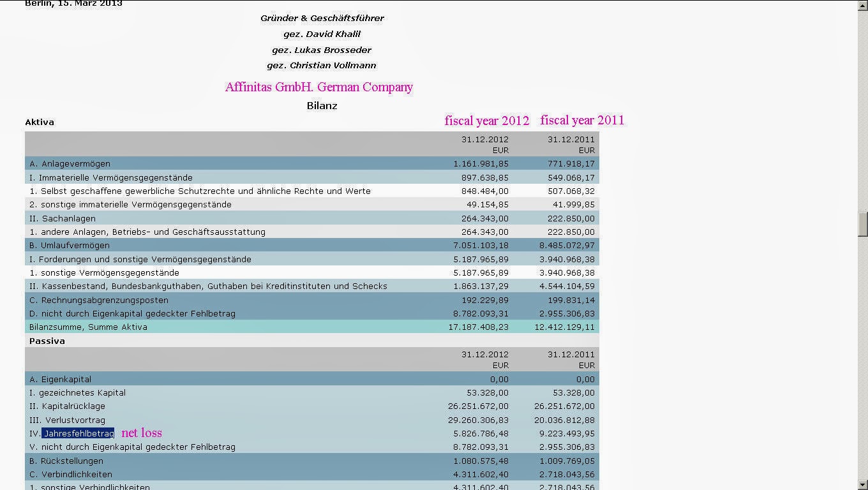868x490 pixels.
Task: Click Anlagevermögen 2011 value 771.918,17
Action: click(571, 163)
